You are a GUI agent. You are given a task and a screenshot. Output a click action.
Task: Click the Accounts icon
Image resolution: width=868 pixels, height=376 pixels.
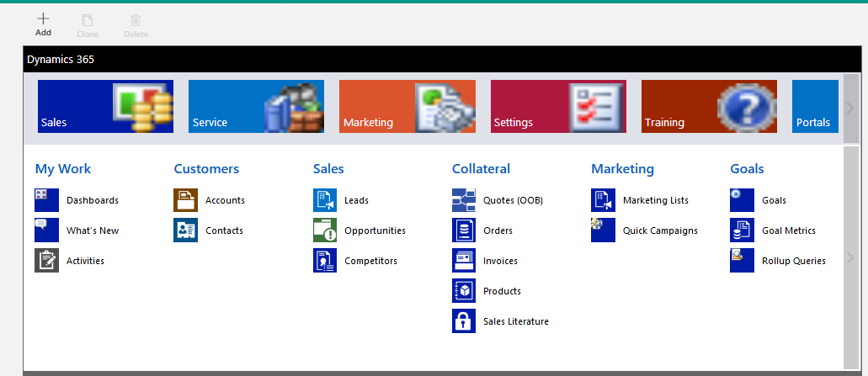[x=185, y=200]
